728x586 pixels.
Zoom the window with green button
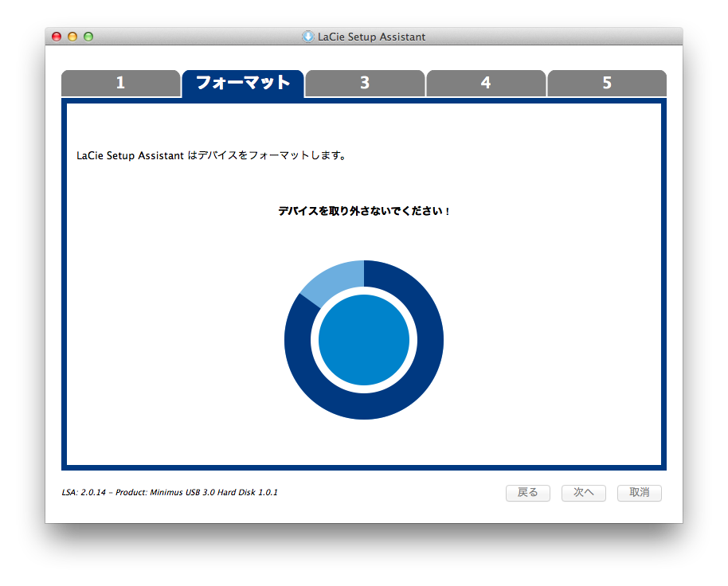88,37
